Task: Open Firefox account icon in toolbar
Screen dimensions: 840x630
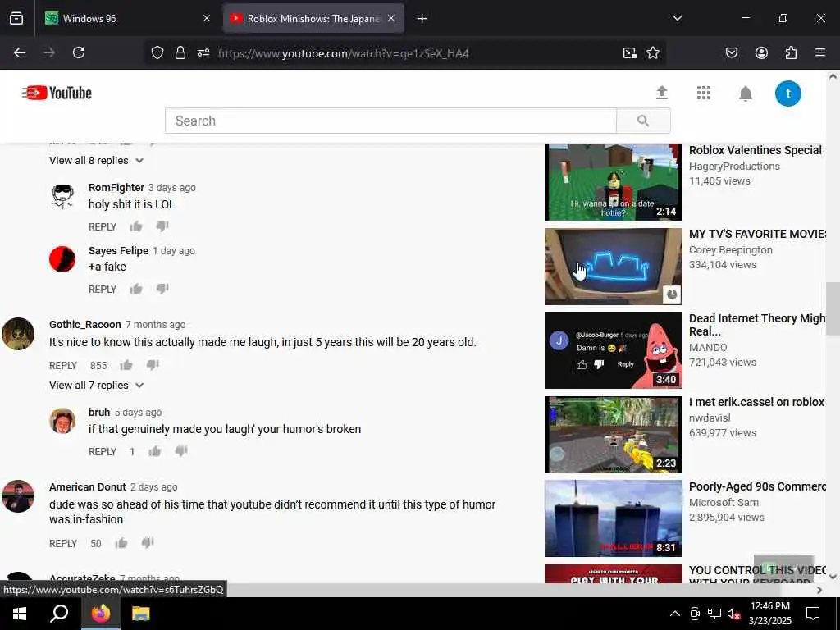Action: 761,52
